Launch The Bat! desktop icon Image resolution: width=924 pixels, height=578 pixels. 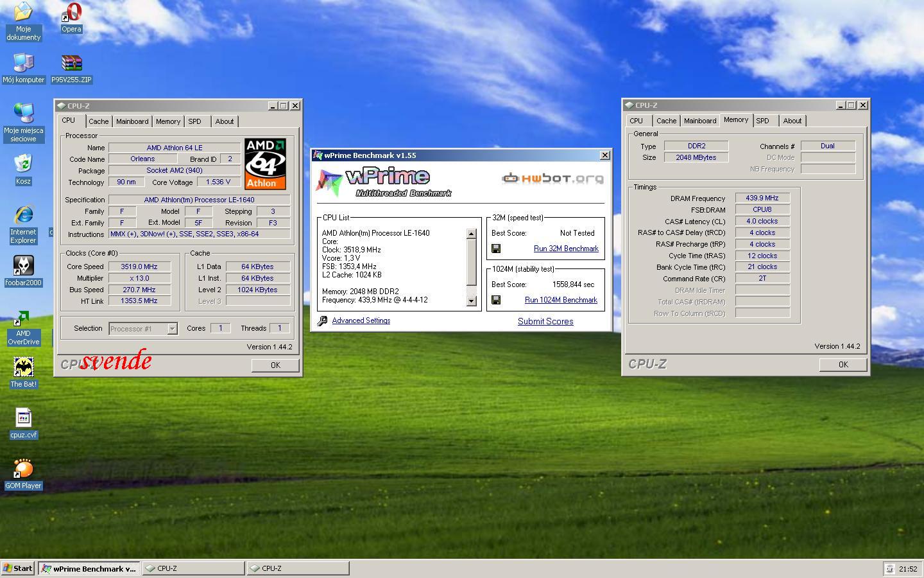pyautogui.click(x=23, y=372)
